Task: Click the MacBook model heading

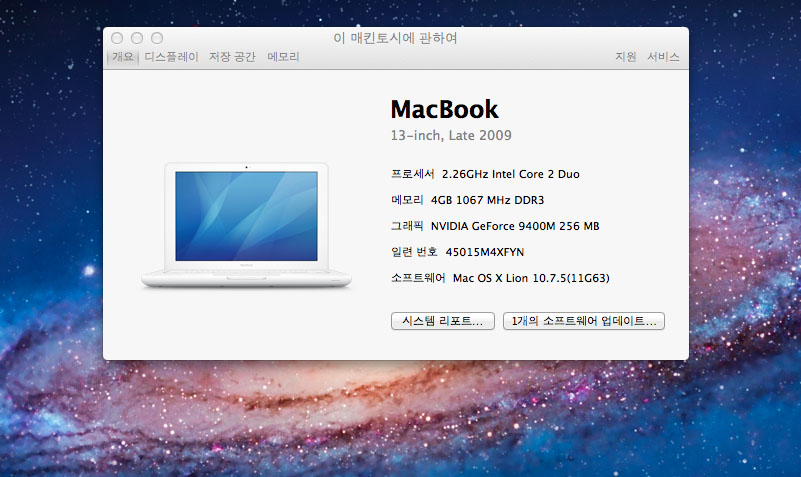Action: 444,109
